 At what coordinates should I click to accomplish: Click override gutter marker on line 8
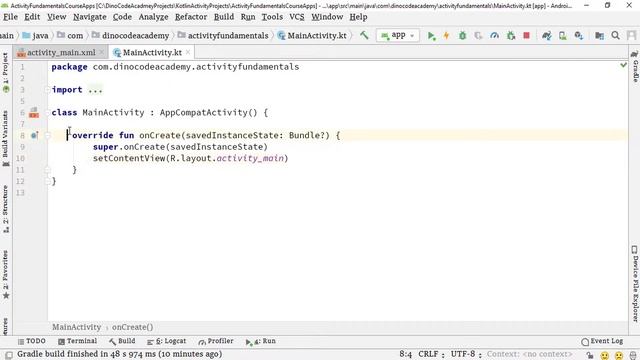click(x=34, y=135)
